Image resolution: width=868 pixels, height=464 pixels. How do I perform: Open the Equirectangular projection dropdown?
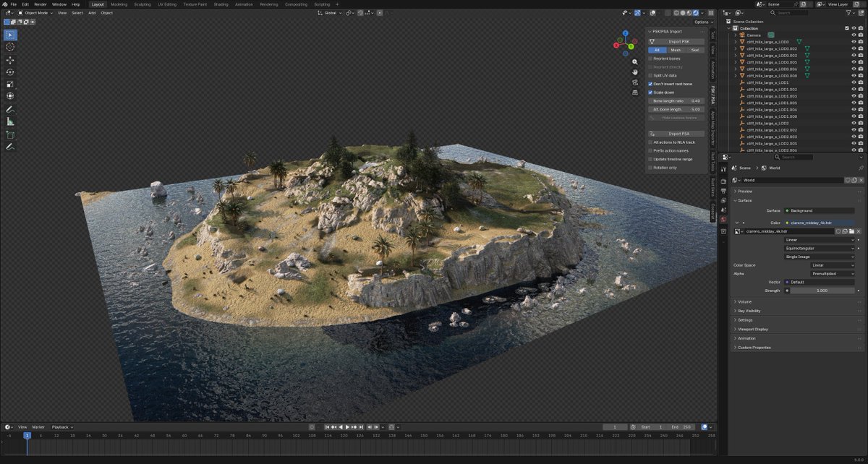[820, 248]
